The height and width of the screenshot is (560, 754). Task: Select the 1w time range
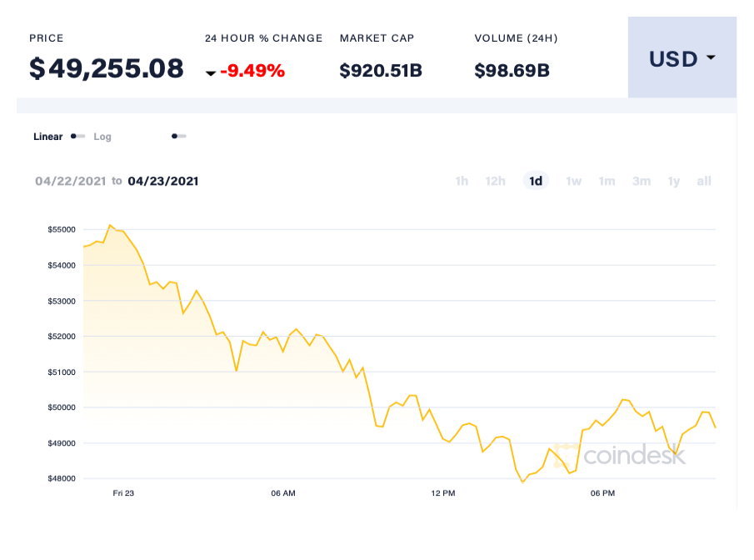(x=573, y=181)
